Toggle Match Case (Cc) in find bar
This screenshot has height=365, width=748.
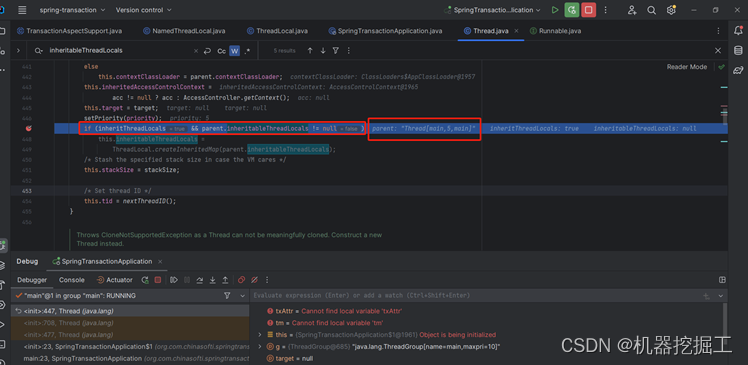[x=221, y=51]
